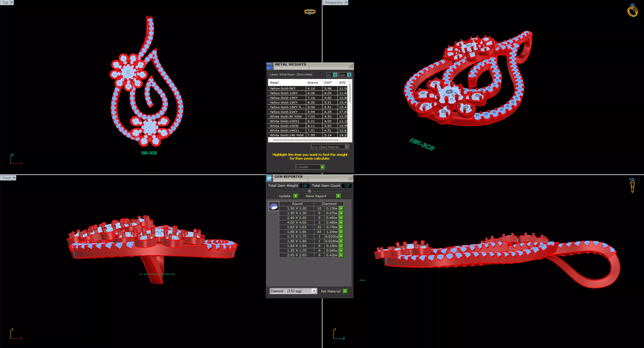644x348 pixels.
Task: Select the Yellow Gold:18KY row
Action: click(308, 102)
